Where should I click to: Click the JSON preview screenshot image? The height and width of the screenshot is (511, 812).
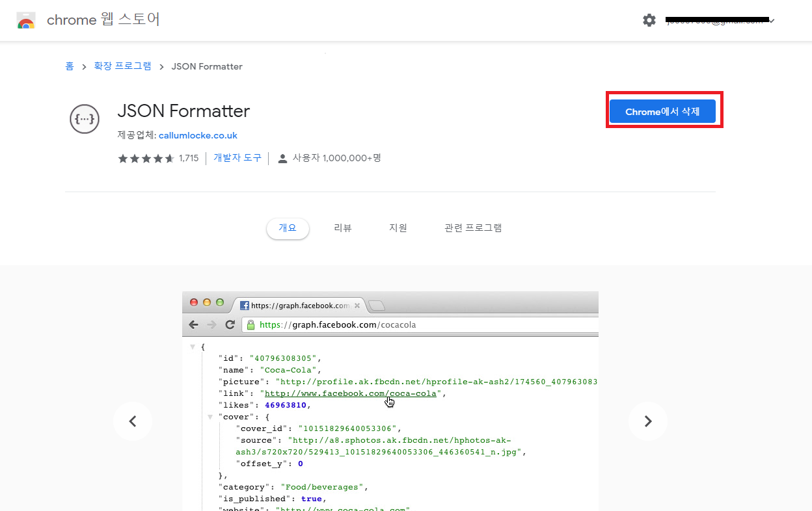[x=390, y=401]
